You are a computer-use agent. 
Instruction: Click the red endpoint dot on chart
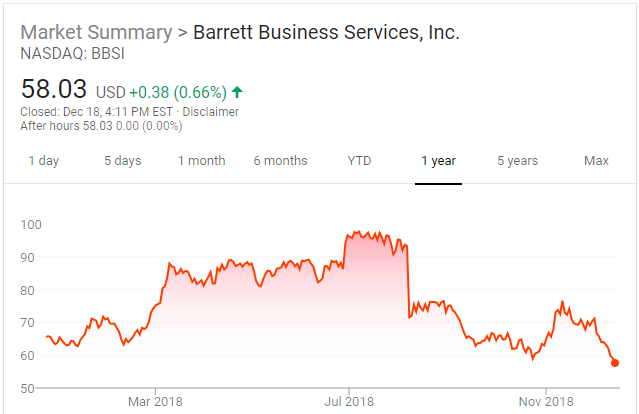tap(615, 363)
